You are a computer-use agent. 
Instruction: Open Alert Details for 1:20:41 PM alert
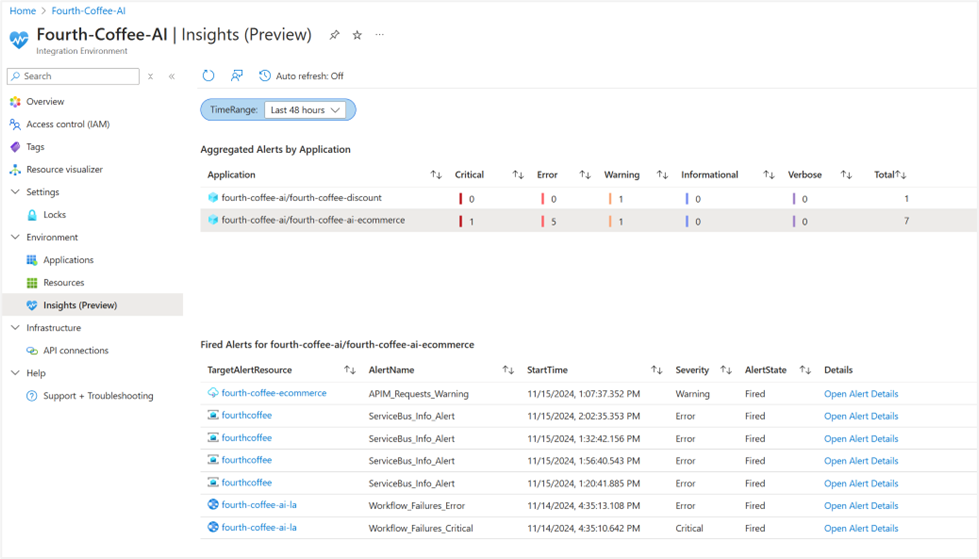pos(861,483)
